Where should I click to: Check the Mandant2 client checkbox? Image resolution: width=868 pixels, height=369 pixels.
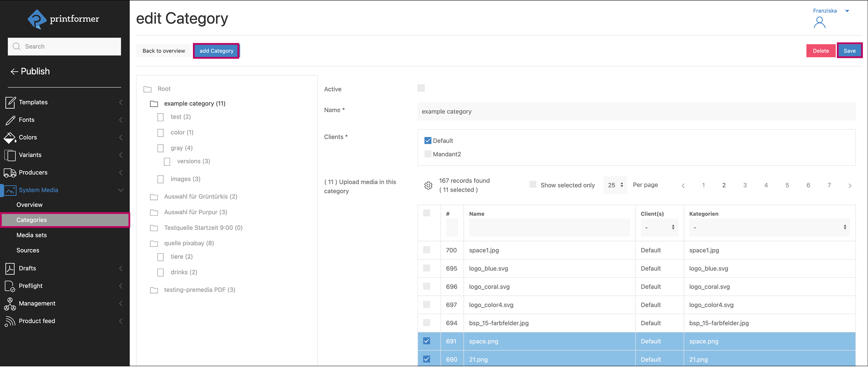point(428,154)
